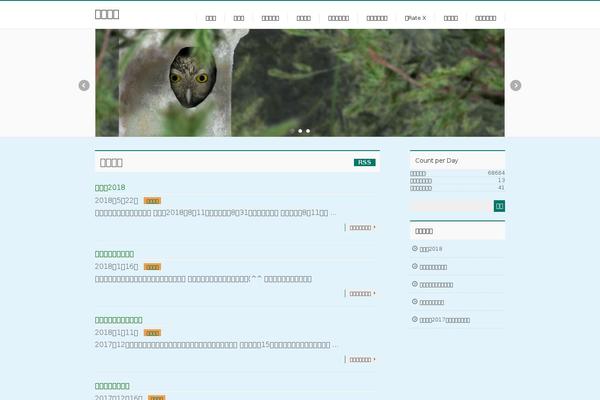The height and width of the screenshot is (400, 600).
Task: Open the post title above the 2018-1-11 date
Action: [118, 320]
